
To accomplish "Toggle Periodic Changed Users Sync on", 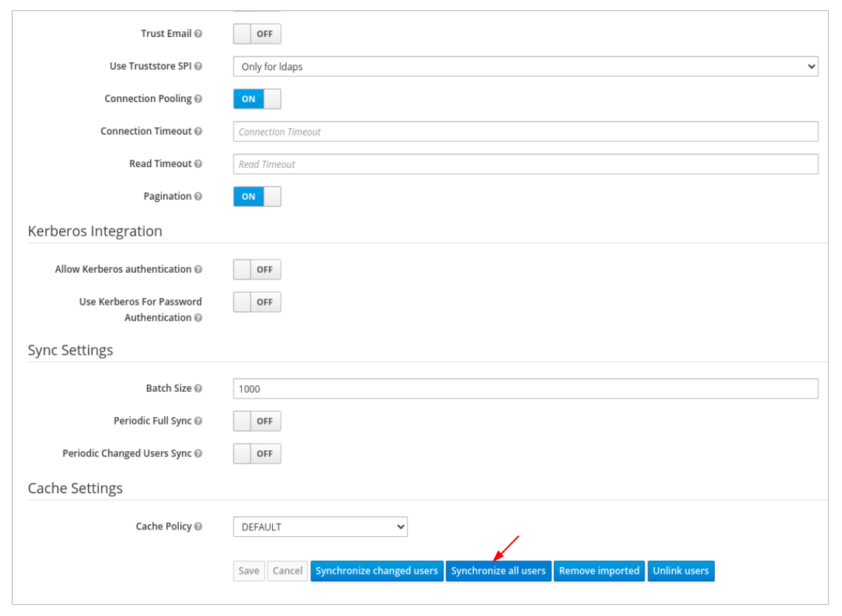I will tap(257, 454).
